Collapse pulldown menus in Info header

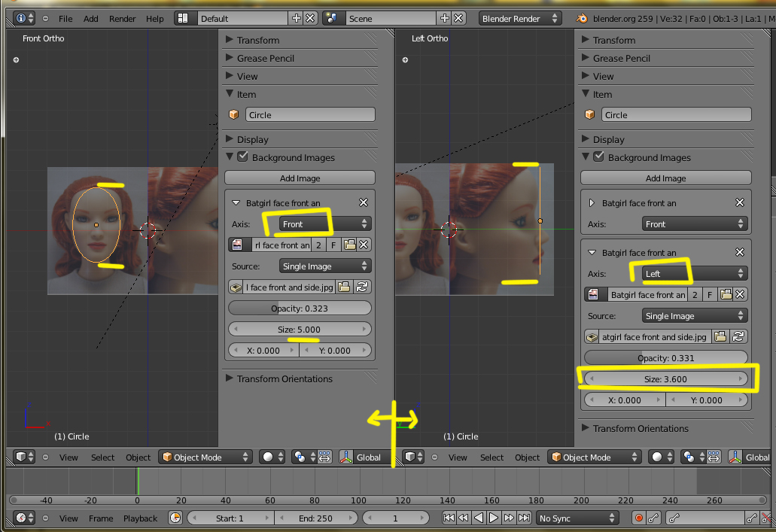(45, 18)
